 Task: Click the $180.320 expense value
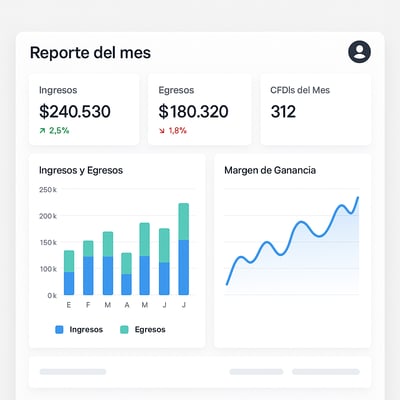click(x=193, y=111)
